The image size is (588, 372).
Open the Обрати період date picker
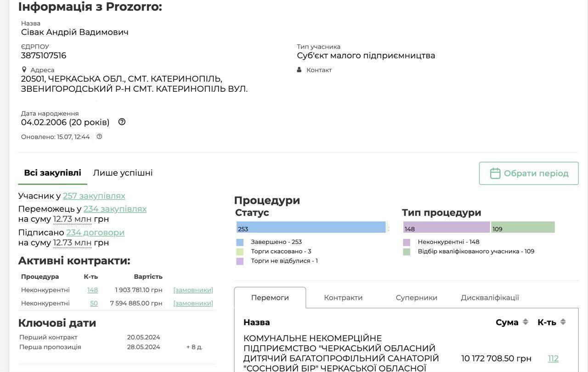(529, 173)
